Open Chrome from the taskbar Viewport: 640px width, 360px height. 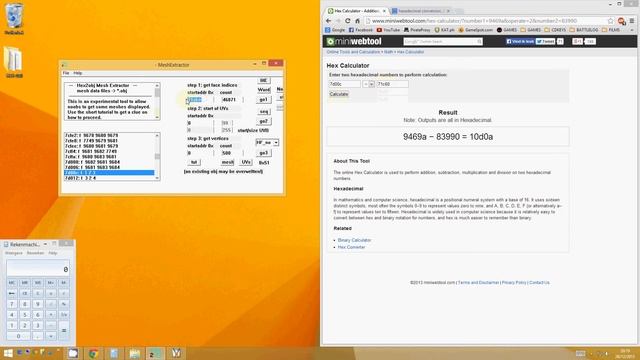(93, 353)
